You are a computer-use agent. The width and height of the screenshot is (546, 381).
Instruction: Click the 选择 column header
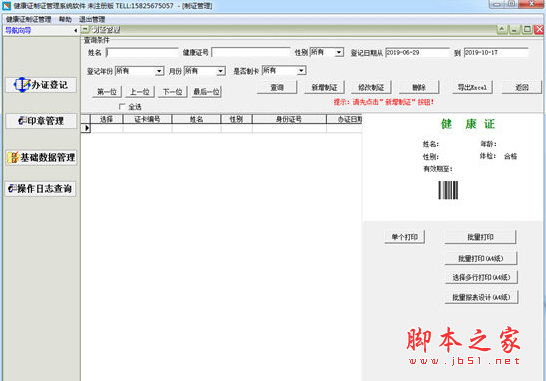(x=106, y=119)
